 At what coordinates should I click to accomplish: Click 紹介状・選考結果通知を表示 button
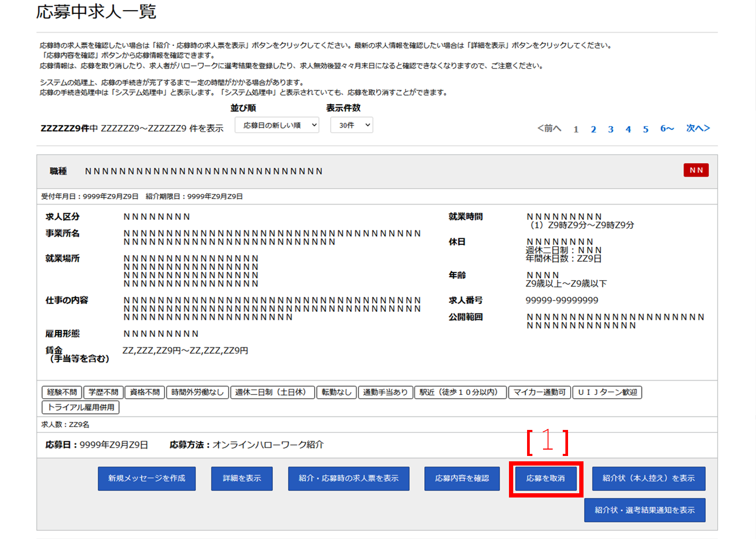[x=645, y=510]
